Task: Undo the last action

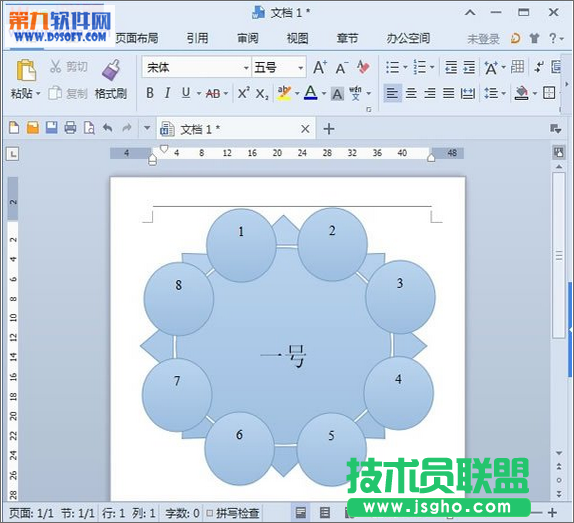Action: pos(108,128)
